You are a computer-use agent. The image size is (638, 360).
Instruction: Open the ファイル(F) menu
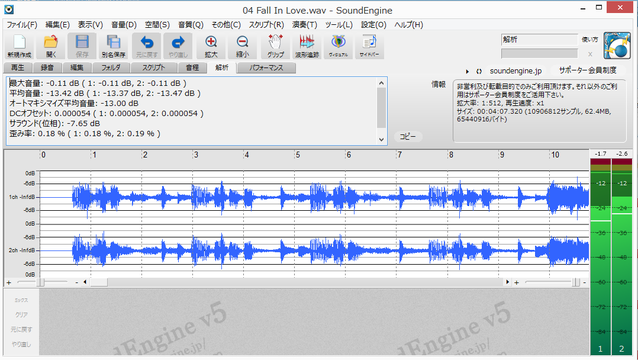coord(22,25)
